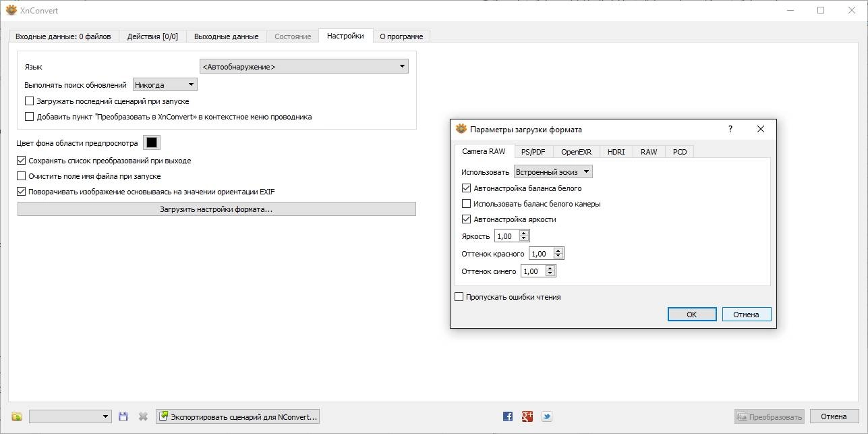868x434 pixels.
Task: Check Очистить поле имя файла при запуске
Action: click(x=21, y=176)
